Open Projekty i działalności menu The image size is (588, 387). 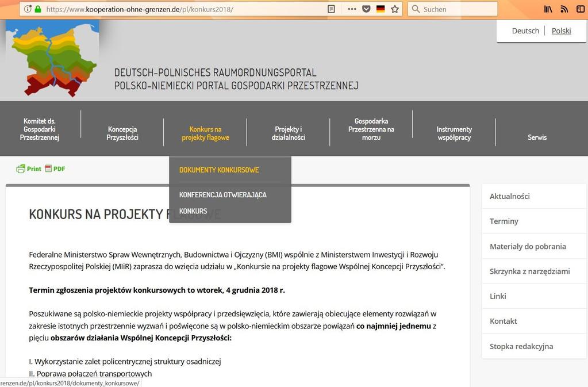288,133
